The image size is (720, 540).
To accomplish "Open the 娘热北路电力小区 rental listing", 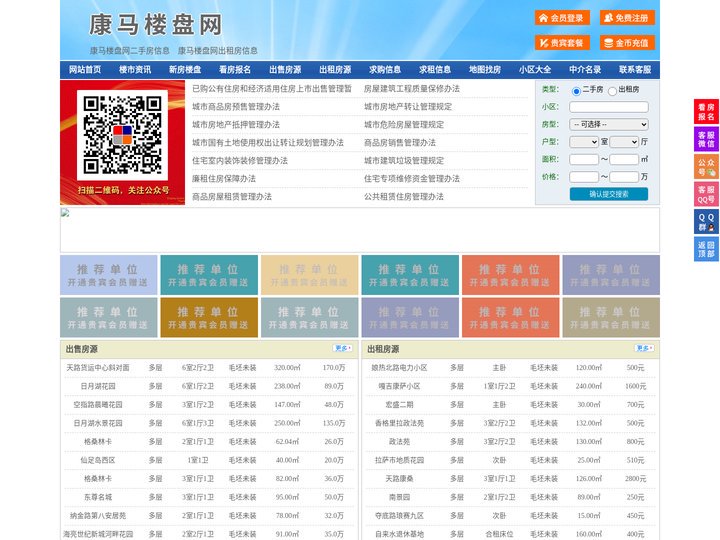I will pyautogui.click(x=399, y=367).
